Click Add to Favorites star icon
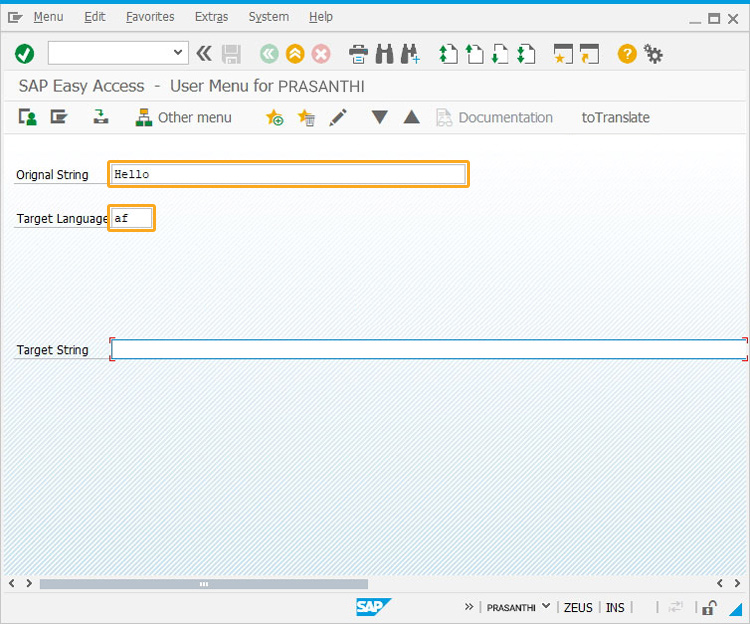The height and width of the screenshot is (624, 750). pos(275,117)
